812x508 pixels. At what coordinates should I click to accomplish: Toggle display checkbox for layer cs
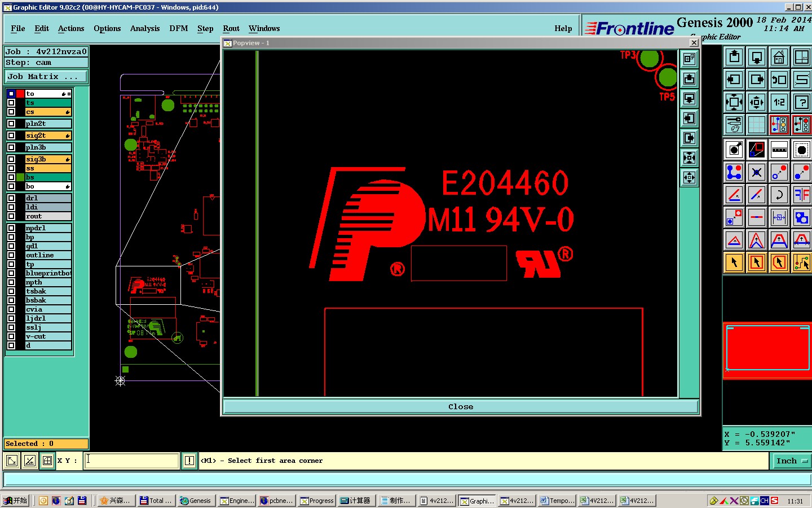click(11, 112)
